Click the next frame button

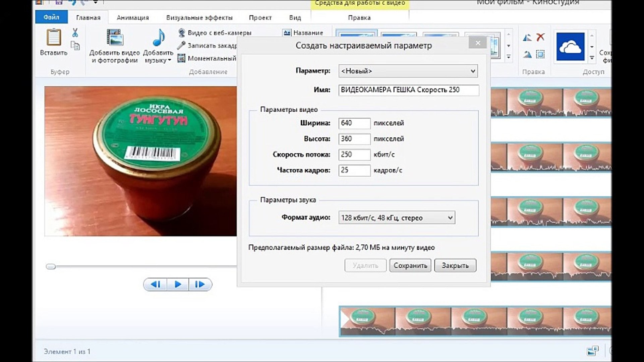click(200, 285)
